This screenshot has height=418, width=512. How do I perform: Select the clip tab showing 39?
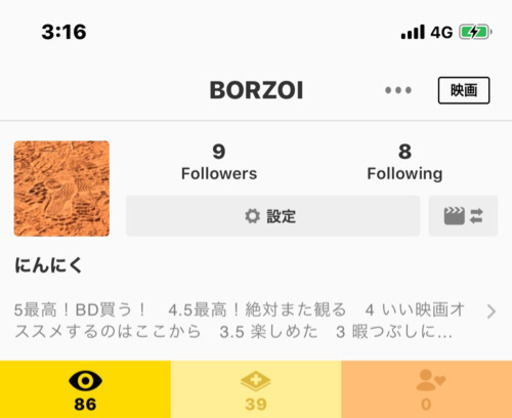256,389
